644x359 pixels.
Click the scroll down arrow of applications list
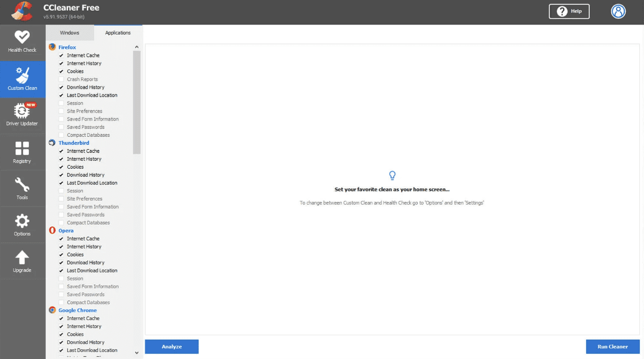click(137, 353)
